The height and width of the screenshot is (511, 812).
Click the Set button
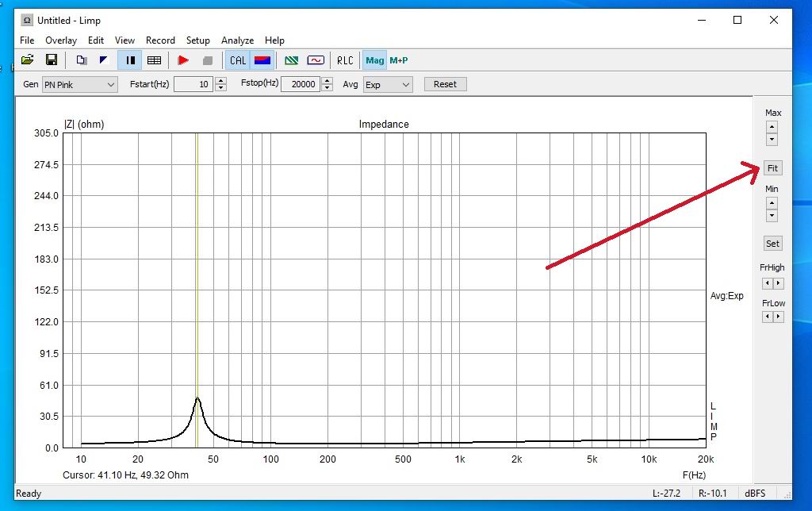pyautogui.click(x=772, y=244)
